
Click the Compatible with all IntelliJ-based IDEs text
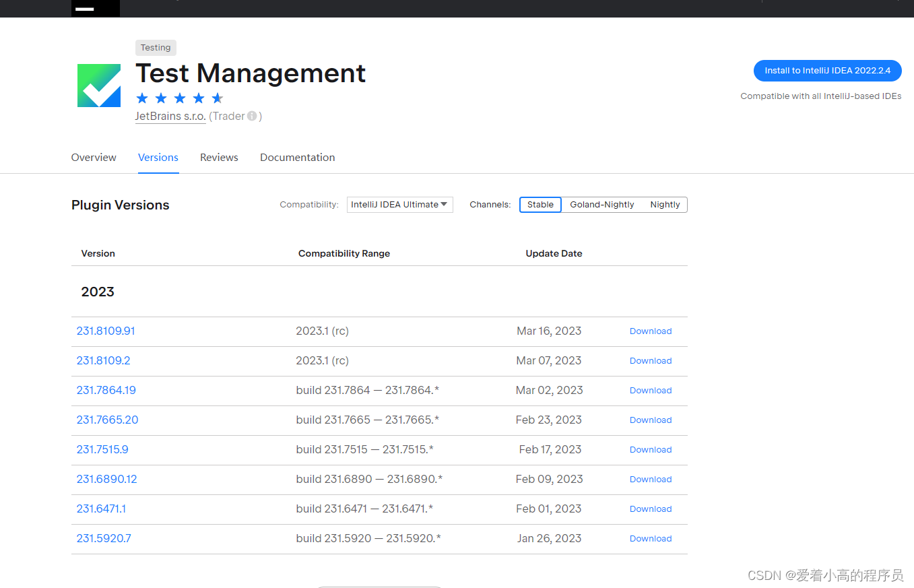point(821,96)
